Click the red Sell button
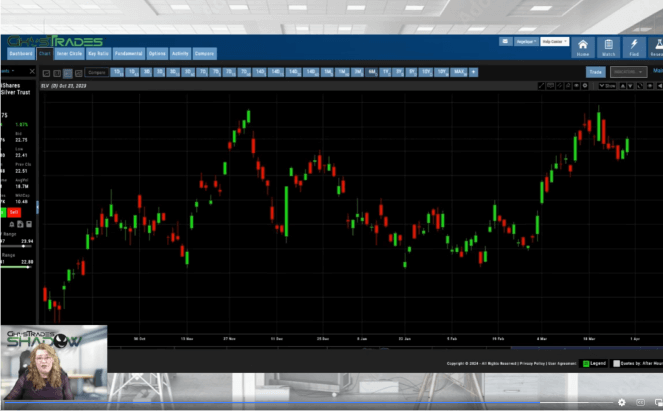This screenshot has height=411, width=663. pyautogui.click(x=14, y=212)
